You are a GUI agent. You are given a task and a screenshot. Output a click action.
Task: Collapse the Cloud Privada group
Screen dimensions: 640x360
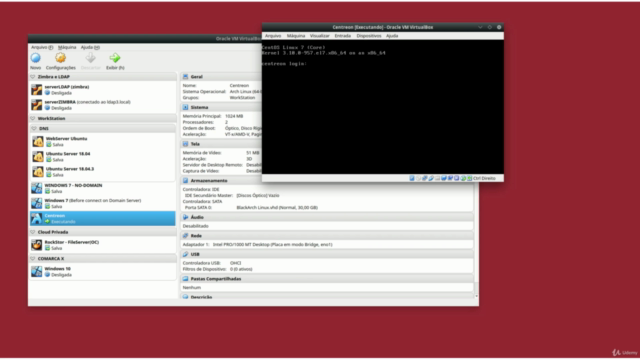pos(33,232)
